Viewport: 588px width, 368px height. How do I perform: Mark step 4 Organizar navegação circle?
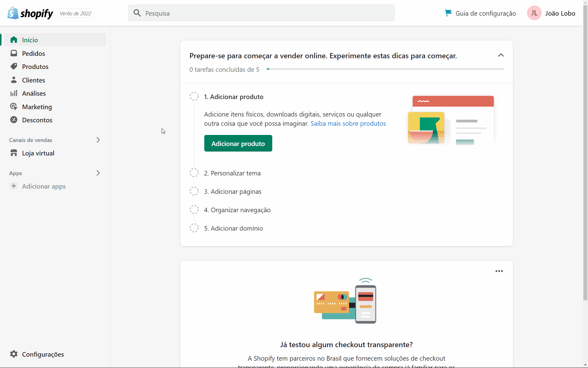[x=194, y=209]
